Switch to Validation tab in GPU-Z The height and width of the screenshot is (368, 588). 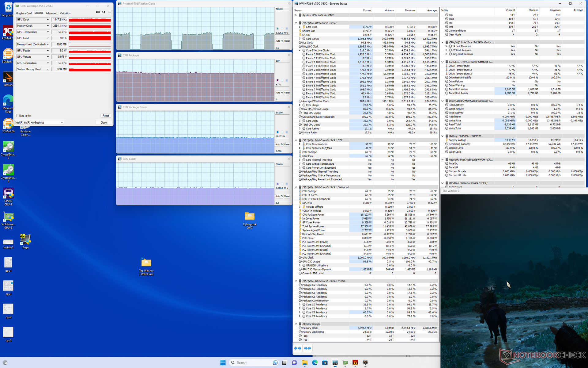pyautogui.click(x=65, y=13)
